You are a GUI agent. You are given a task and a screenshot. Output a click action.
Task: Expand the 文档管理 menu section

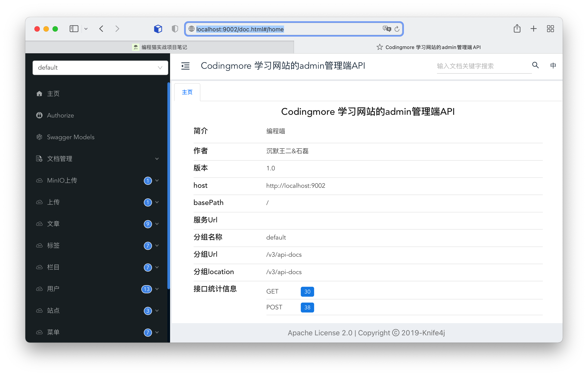[x=98, y=159]
